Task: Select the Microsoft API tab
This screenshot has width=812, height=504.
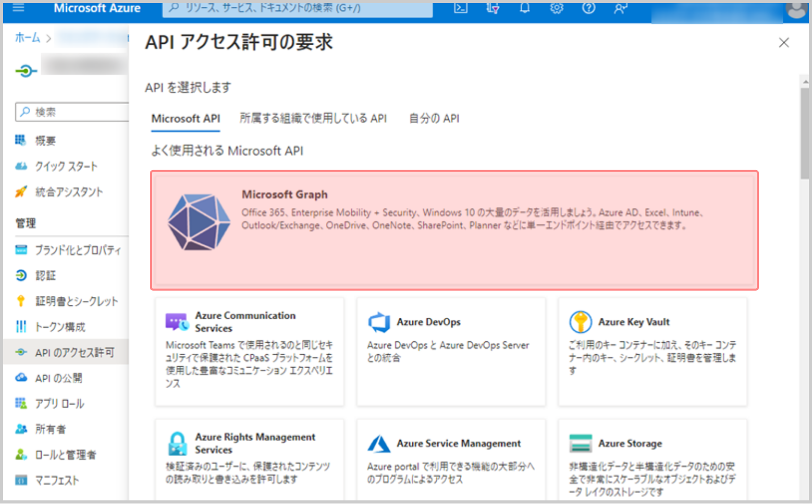Action: 185,119
